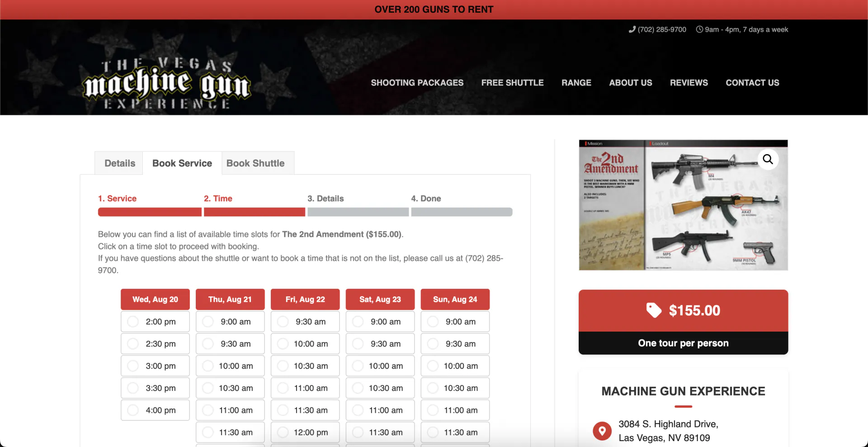Go to the Free Shuttle page

click(x=512, y=83)
